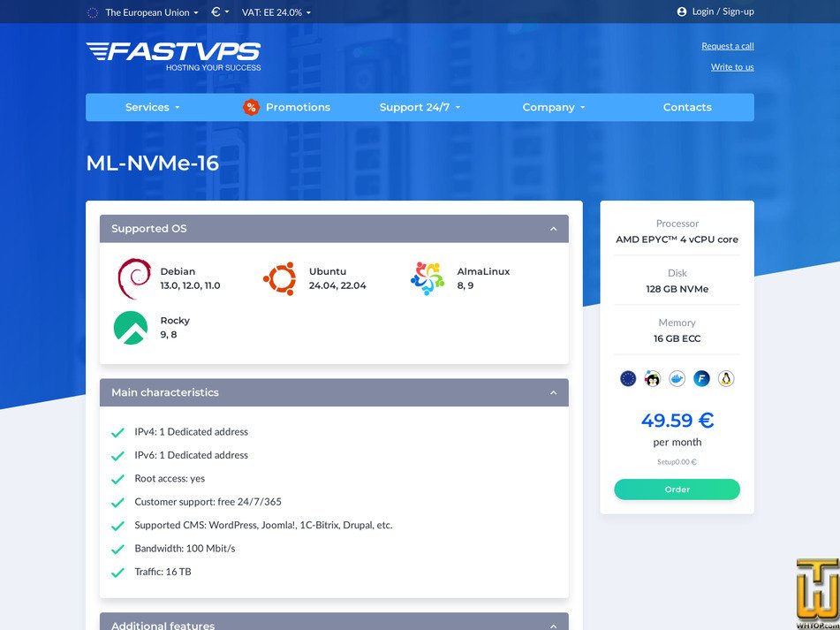The image size is (840, 630).
Task: Click the Bandwidth: 100 Mbit/s line
Action: click(x=185, y=549)
